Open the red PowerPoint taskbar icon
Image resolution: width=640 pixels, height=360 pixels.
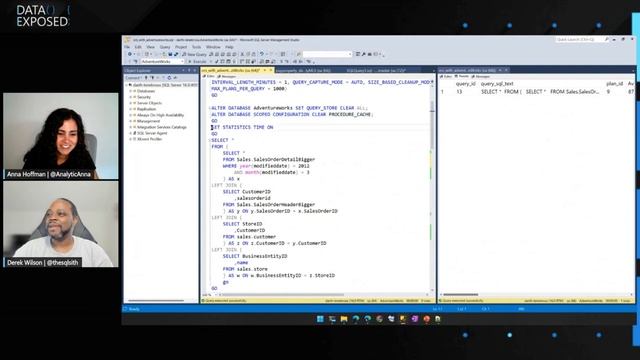coord(427,319)
